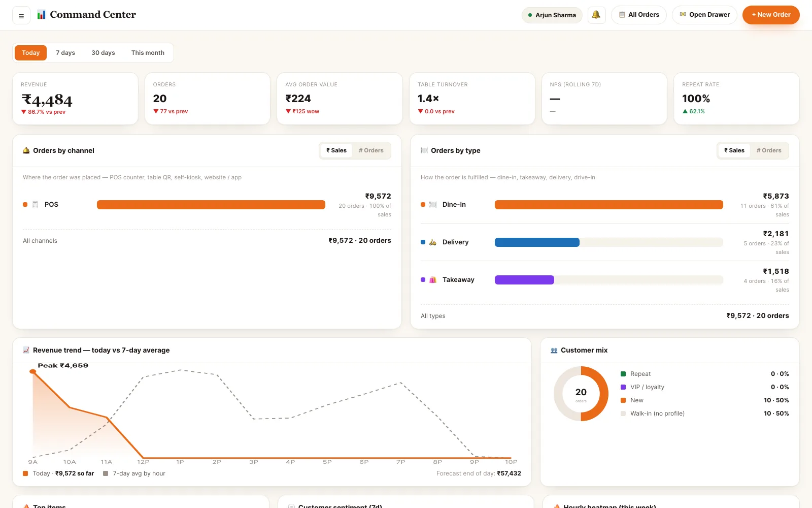
Task: Click the orange POS sales bar
Action: 211,205
